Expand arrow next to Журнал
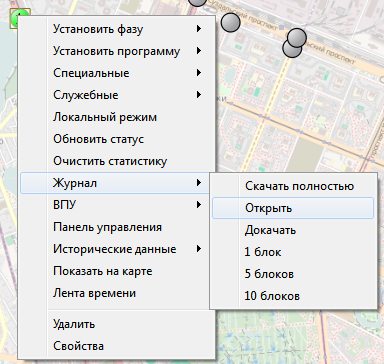This screenshot has height=364, width=384. (199, 183)
